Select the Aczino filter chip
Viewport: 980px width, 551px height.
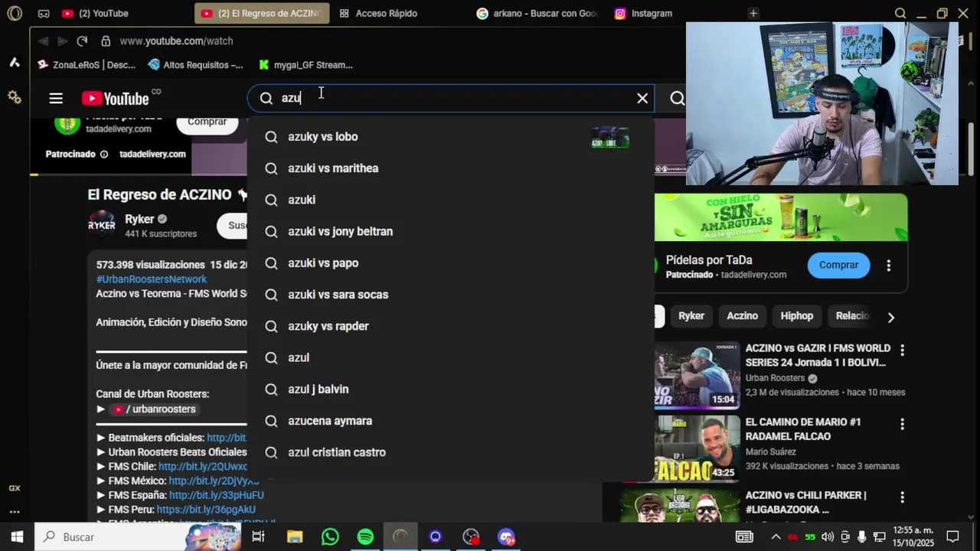tap(742, 316)
